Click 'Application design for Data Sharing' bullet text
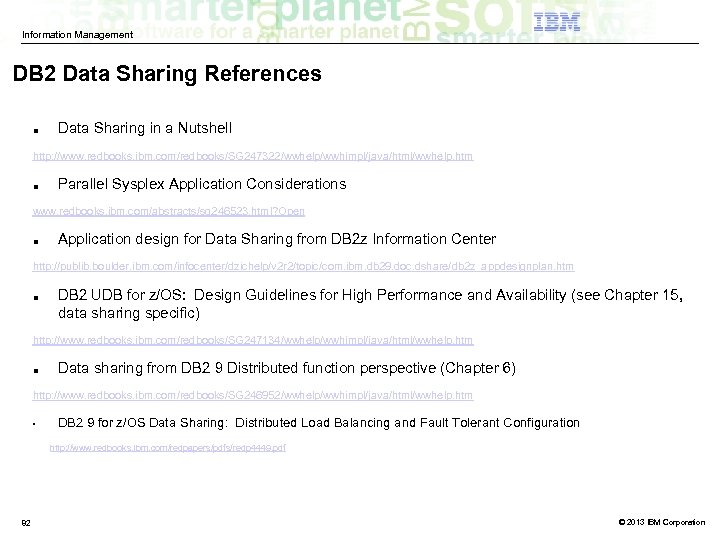Screen dimensions: 720x540 coord(277,239)
